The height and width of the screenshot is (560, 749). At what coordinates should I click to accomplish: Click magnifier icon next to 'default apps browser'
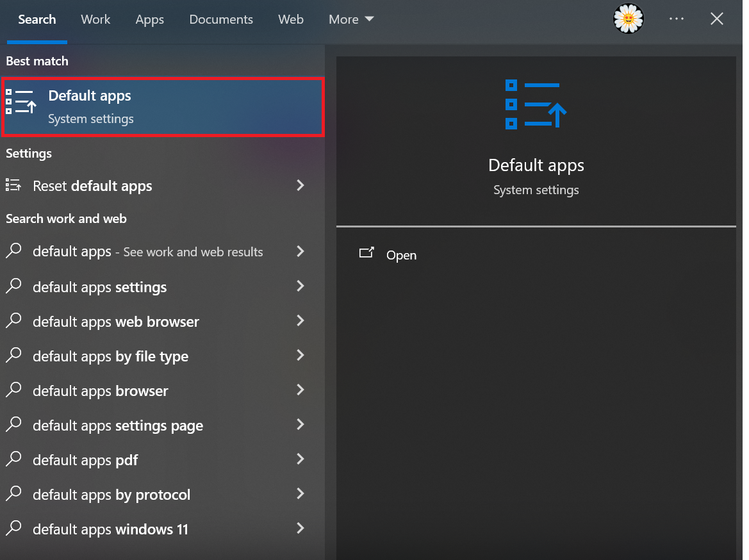point(13,390)
